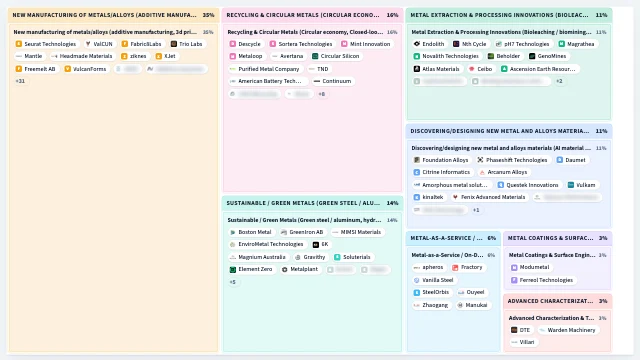Select the Questek Innovations chip
640x360 pixels.
[x=528, y=185]
